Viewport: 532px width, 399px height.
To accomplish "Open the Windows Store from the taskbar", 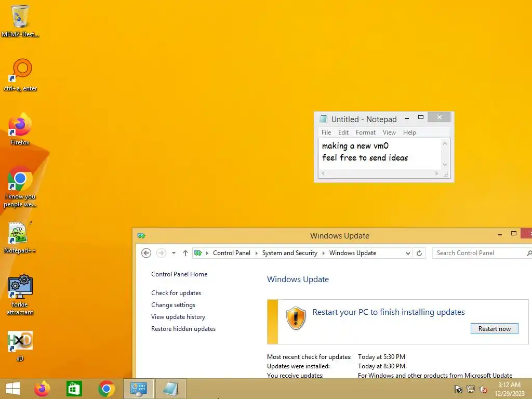I will point(74,389).
